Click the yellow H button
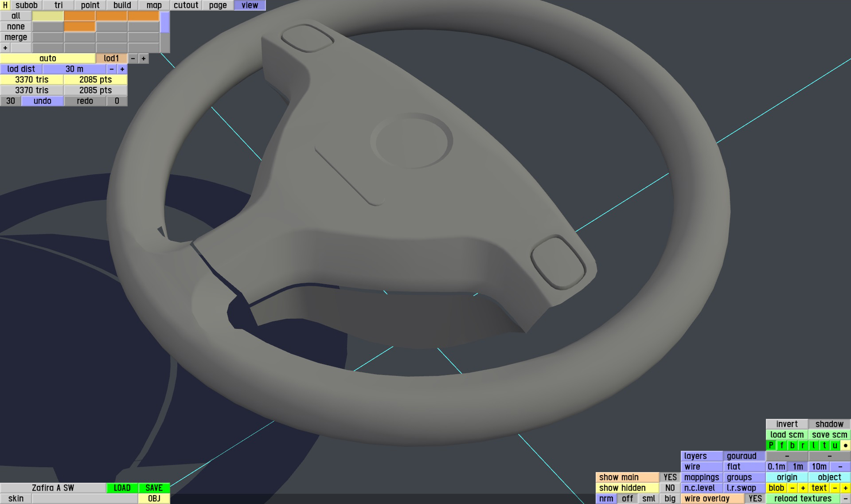This screenshot has width=851, height=504. click(x=5, y=5)
